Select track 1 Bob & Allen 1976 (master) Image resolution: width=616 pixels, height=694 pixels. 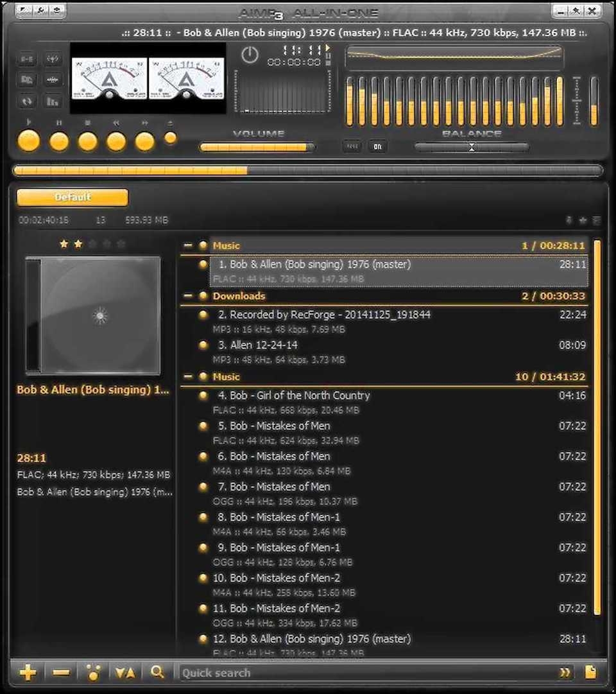398,272
